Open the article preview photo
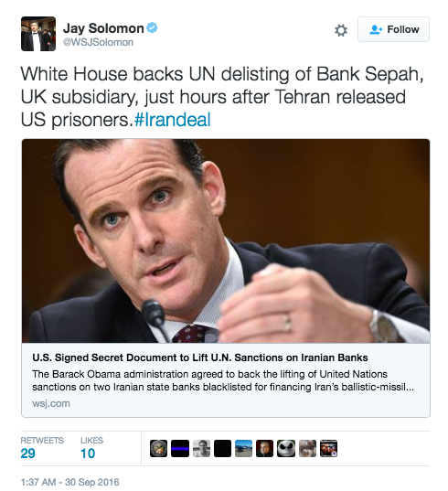 (x=226, y=240)
